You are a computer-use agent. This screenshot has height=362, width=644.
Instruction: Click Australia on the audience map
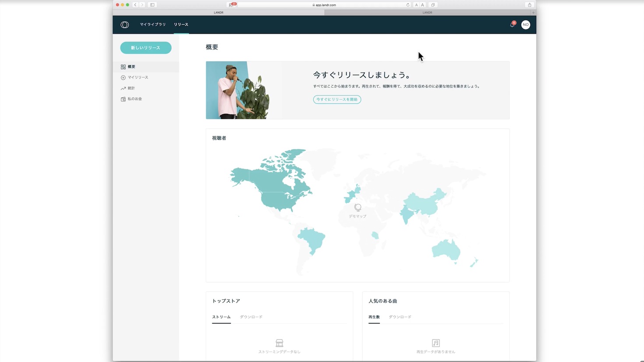coord(446,251)
